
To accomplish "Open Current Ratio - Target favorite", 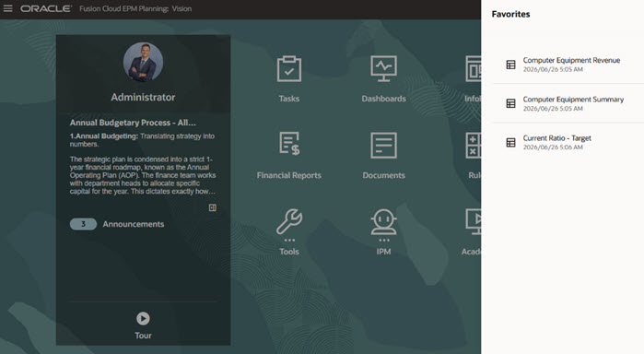I will click(556, 138).
